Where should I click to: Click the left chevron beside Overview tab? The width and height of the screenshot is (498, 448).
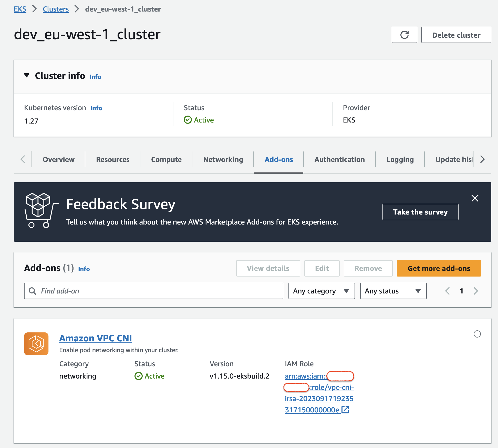point(23,159)
